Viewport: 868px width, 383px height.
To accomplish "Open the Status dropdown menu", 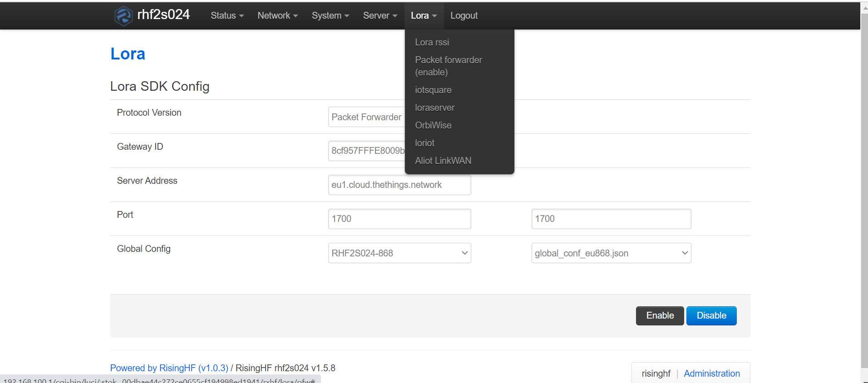I will click(227, 15).
